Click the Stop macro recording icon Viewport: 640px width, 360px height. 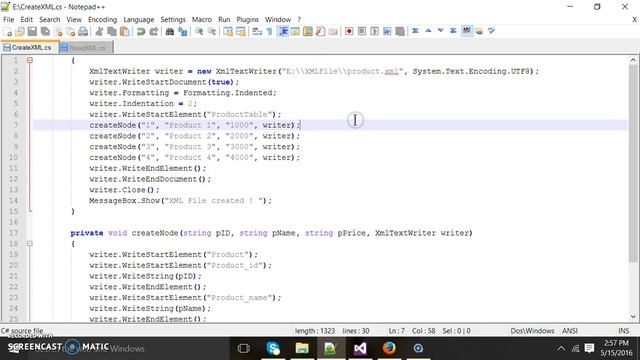tap(362, 31)
